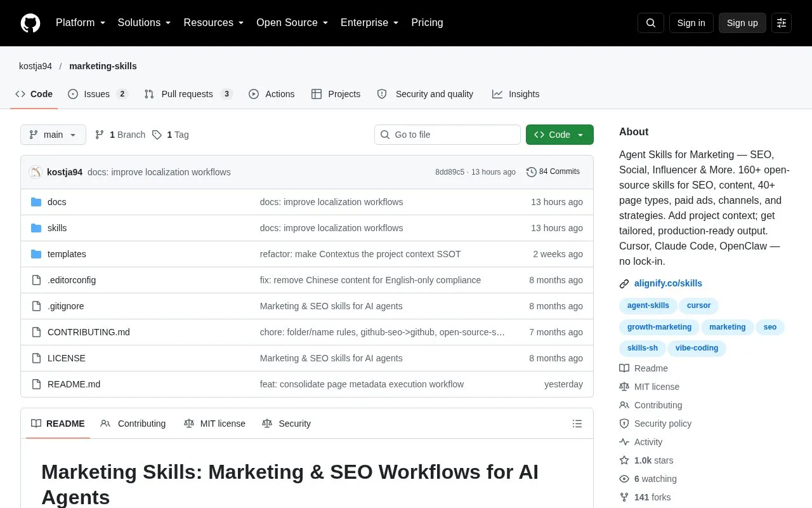The height and width of the screenshot is (508, 812).
Task: Click the templates folder icon
Action: pos(36,254)
